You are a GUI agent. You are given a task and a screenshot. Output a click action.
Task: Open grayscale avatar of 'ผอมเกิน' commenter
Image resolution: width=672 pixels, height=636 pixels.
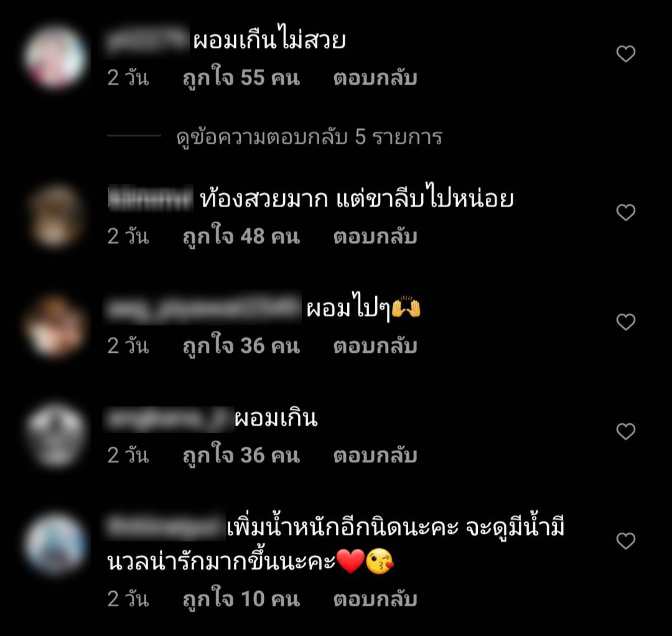55,434
